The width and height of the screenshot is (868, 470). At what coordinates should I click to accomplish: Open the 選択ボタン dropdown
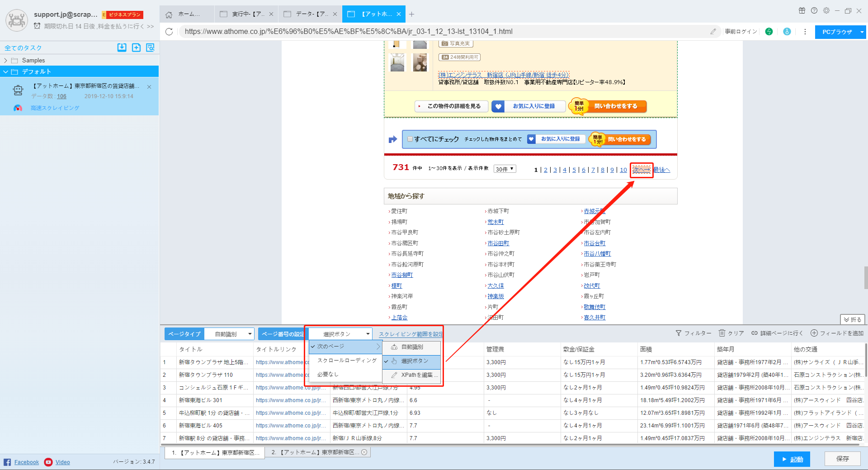[340, 334]
